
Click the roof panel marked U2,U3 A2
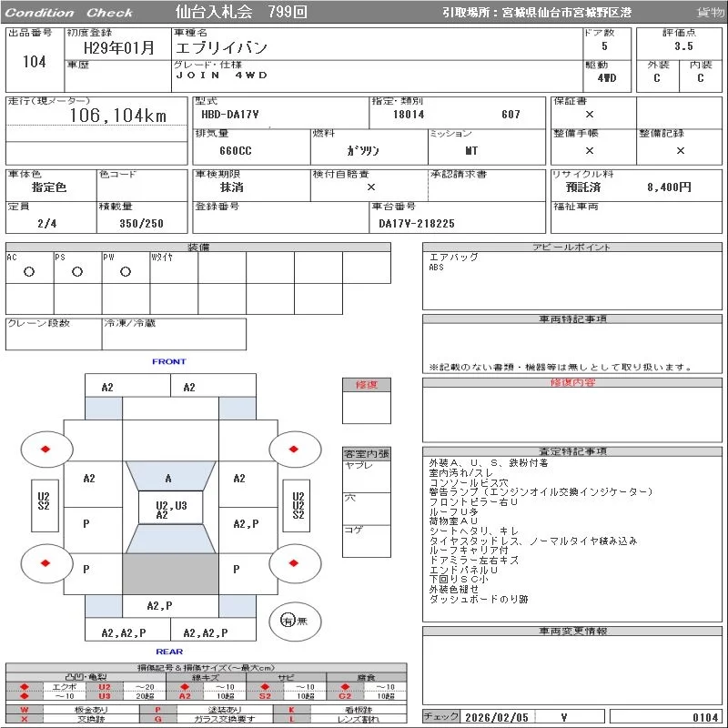(170, 510)
